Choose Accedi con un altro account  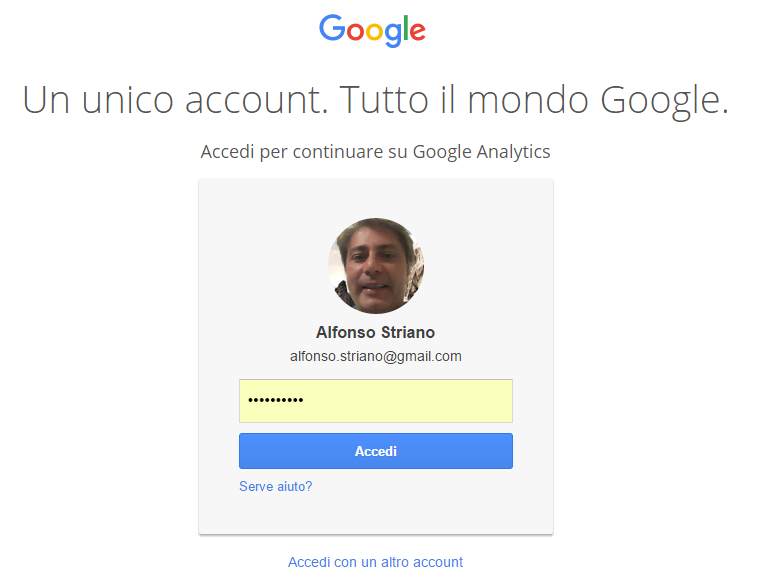click(x=375, y=562)
